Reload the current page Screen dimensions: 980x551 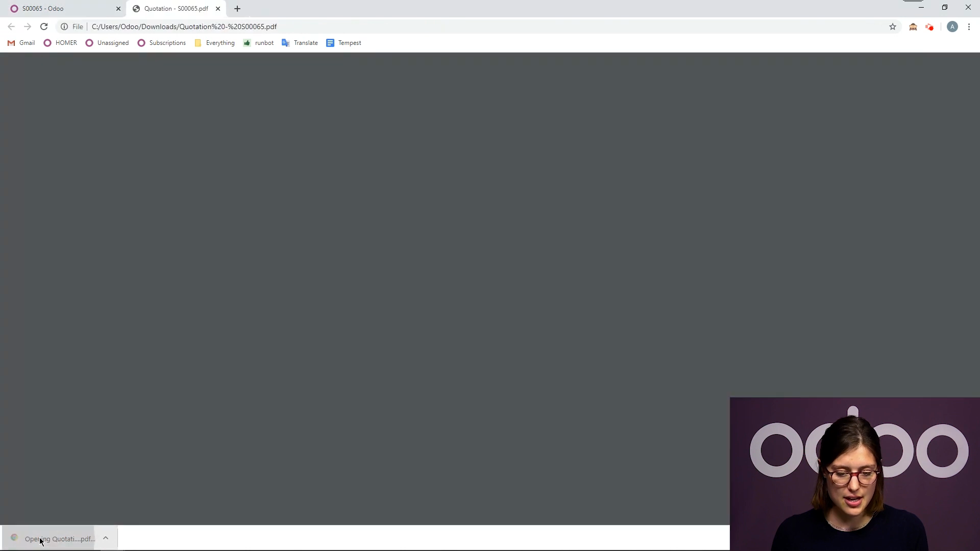pyautogui.click(x=44, y=27)
